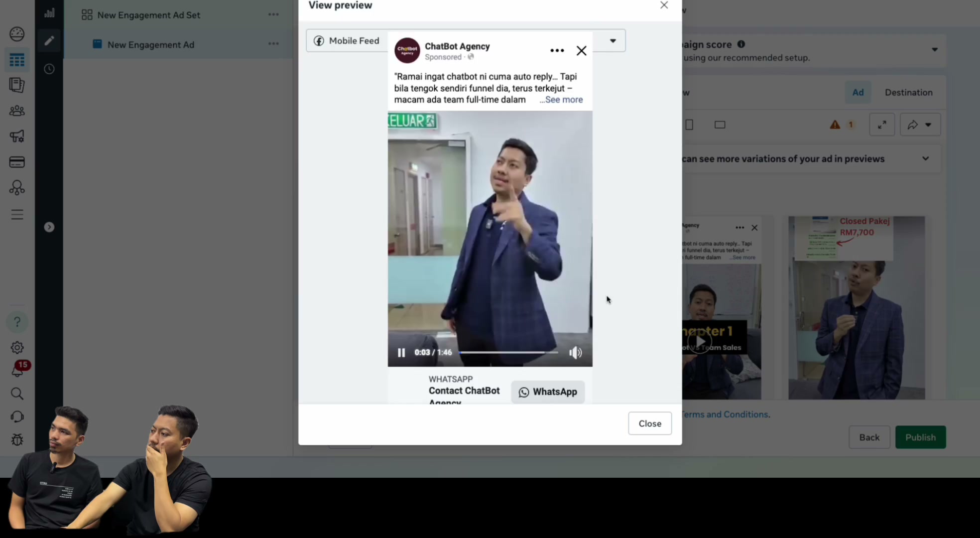The width and height of the screenshot is (980, 538).
Task: Select the pencil edit icon in dark panel
Action: (49, 40)
